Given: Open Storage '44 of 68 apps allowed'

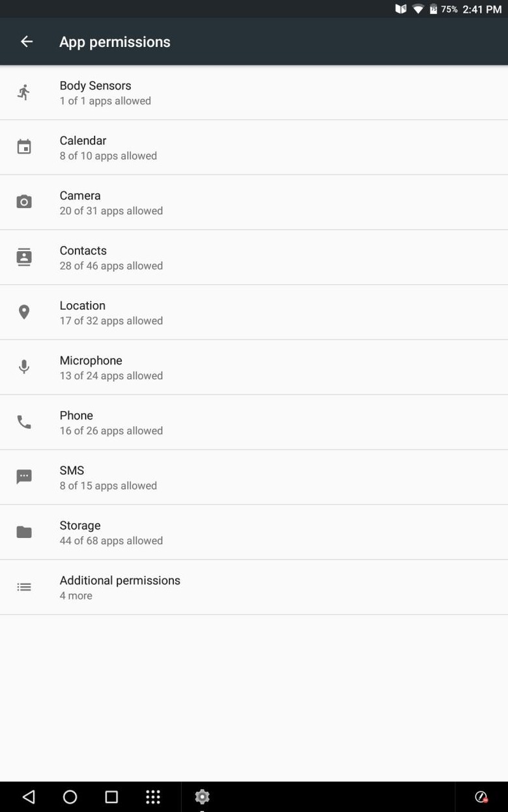Looking at the screenshot, I should click(x=111, y=540).
